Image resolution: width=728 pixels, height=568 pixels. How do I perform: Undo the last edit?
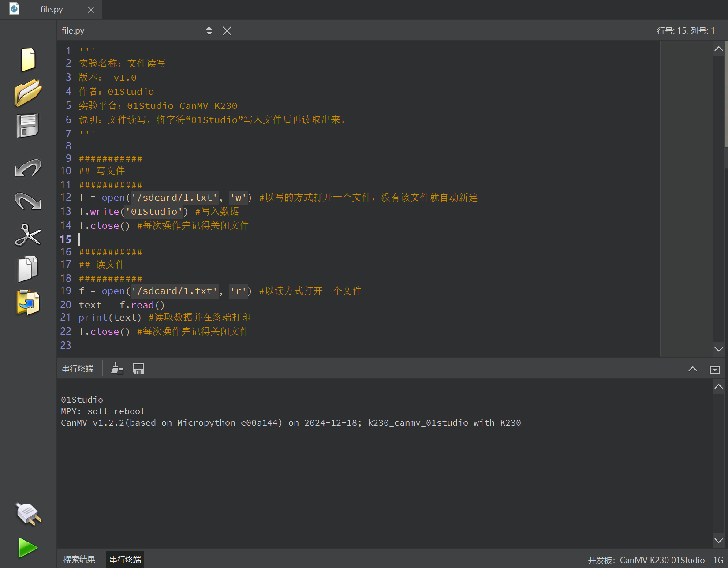(x=28, y=168)
